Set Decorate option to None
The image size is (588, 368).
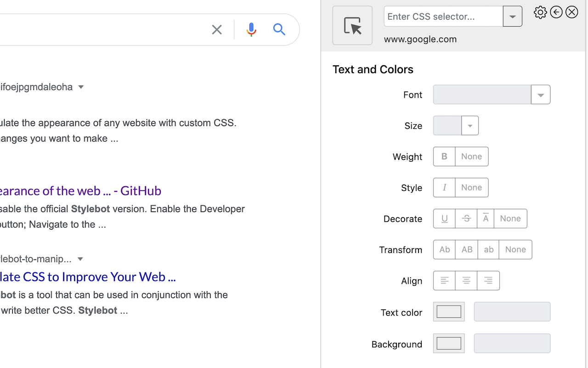510,218
